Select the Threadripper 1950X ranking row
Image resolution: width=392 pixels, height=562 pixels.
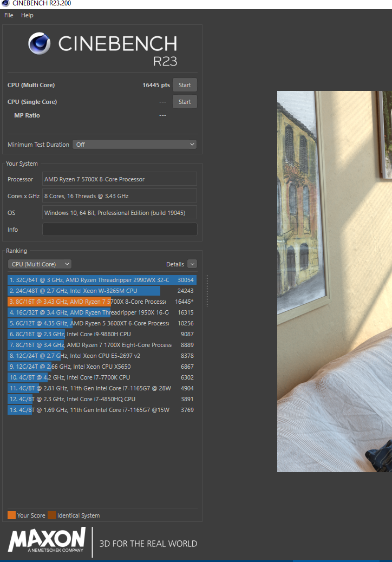pos(102,312)
